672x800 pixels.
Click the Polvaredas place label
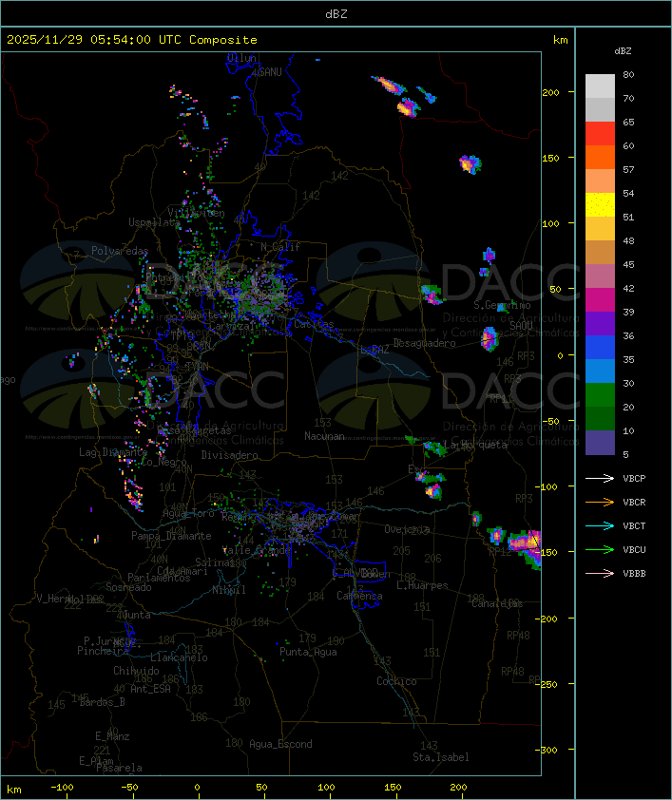pos(120,251)
